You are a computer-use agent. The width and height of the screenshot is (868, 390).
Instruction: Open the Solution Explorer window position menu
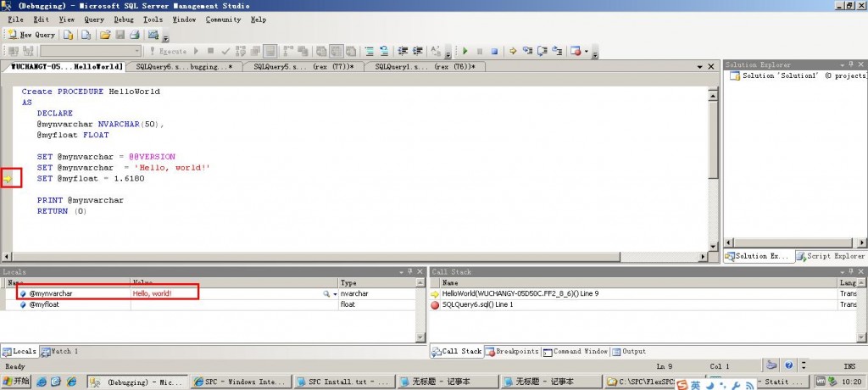coord(843,64)
